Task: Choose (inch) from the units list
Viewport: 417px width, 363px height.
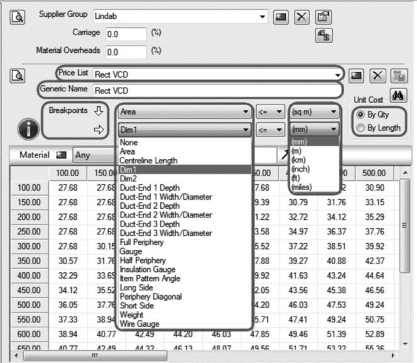Action: pyautogui.click(x=300, y=169)
